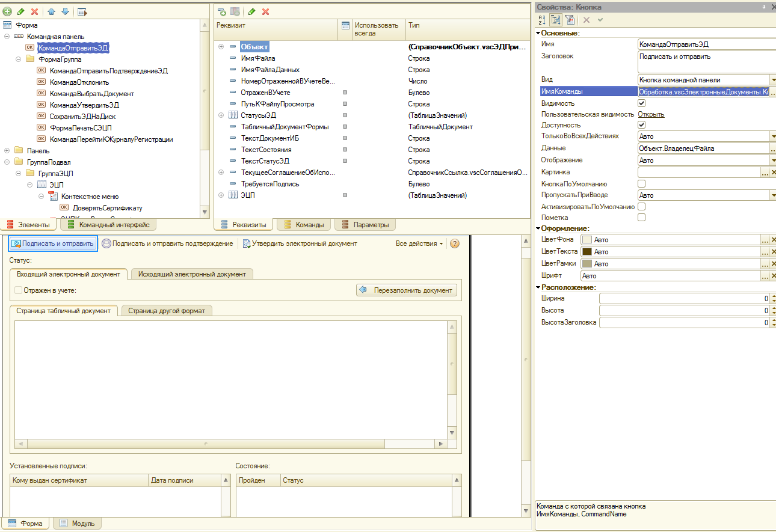Collapse the ГруппаПодвал tree node
The height and width of the screenshot is (532, 776).
[7, 162]
